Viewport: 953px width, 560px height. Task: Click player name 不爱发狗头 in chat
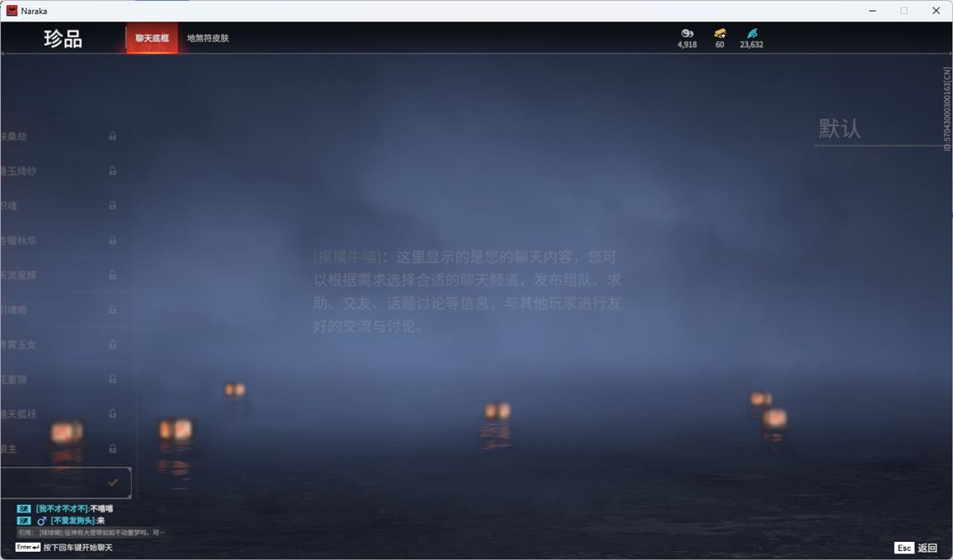[x=72, y=520]
